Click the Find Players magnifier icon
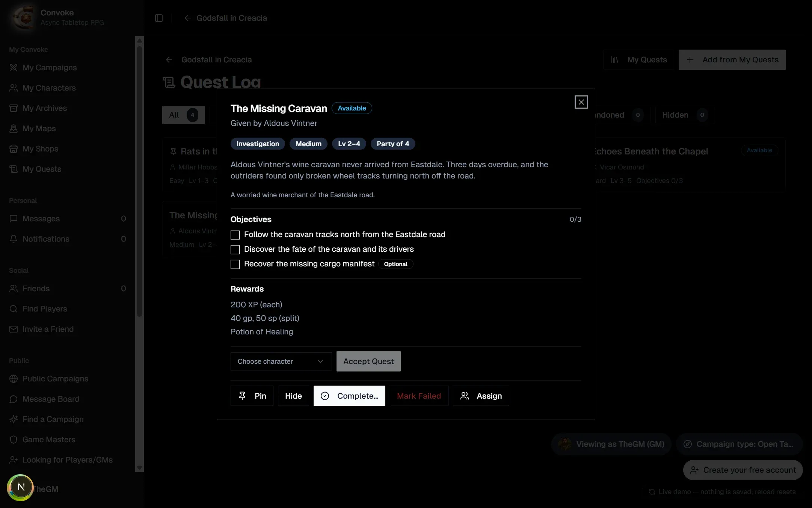The width and height of the screenshot is (812, 508). click(14, 309)
